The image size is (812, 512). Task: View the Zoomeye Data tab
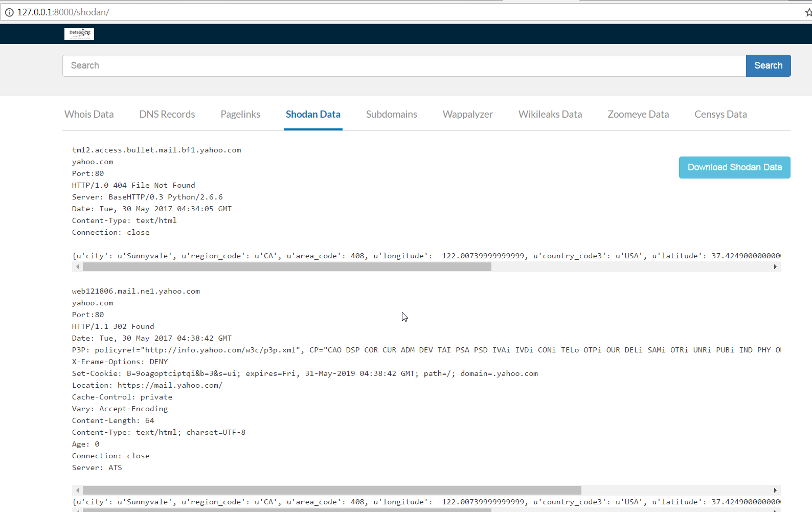pyautogui.click(x=638, y=115)
